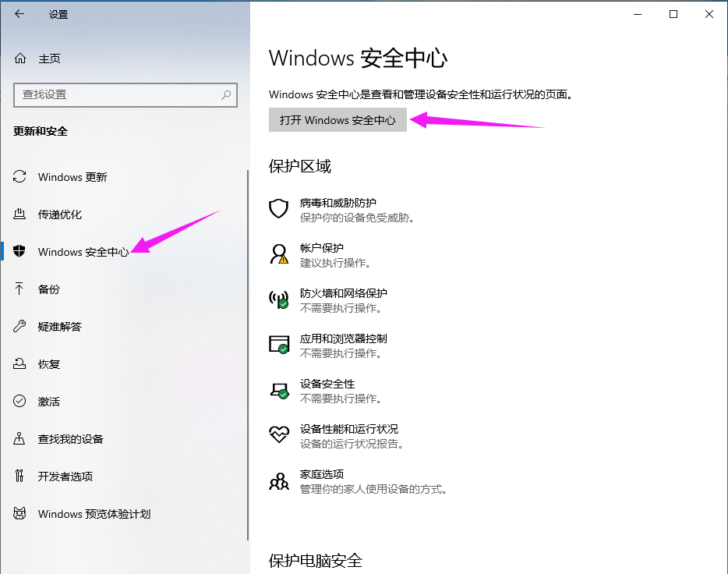
Task: Open 家庭选项 section
Action: click(x=358, y=481)
